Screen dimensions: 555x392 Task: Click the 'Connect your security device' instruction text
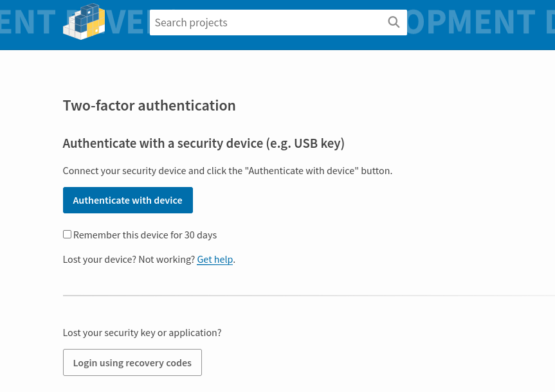(228, 171)
